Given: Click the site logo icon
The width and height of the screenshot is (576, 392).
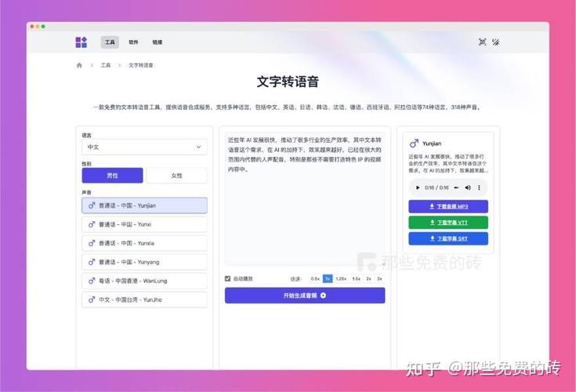Looking at the screenshot, I should (x=82, y=42).
